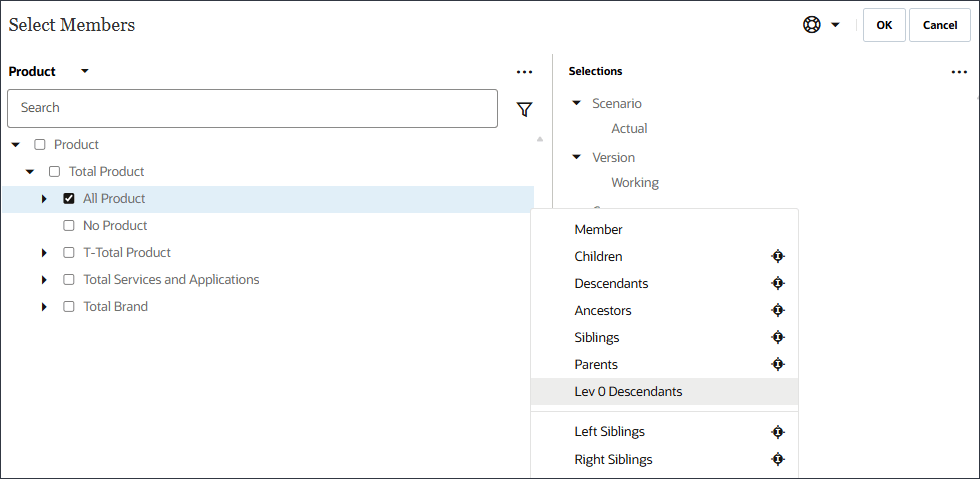Image resolution: width=980 pixels, height=479 pixels.
Task: Click the inclusive icon next to Ancestors
Action: coord(778,311)
